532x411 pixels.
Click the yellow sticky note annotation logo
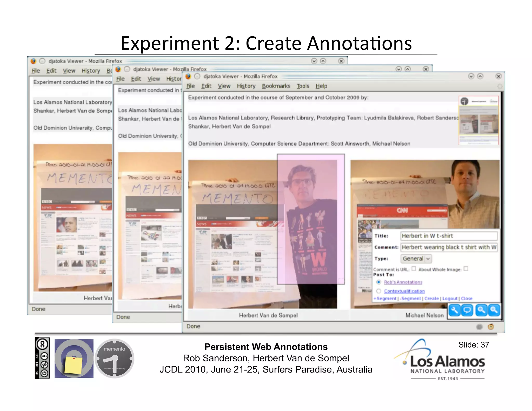point(74,358)
